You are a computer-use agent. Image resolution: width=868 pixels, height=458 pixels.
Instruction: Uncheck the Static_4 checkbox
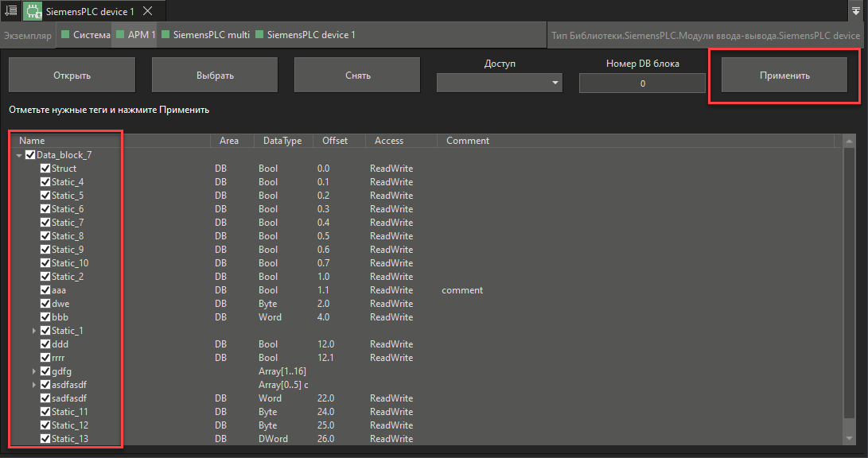pos(45,181)
